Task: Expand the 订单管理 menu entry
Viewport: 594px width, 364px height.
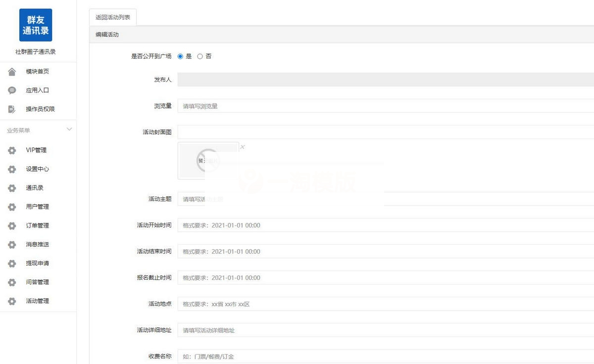Action: (x=37, y=226)
